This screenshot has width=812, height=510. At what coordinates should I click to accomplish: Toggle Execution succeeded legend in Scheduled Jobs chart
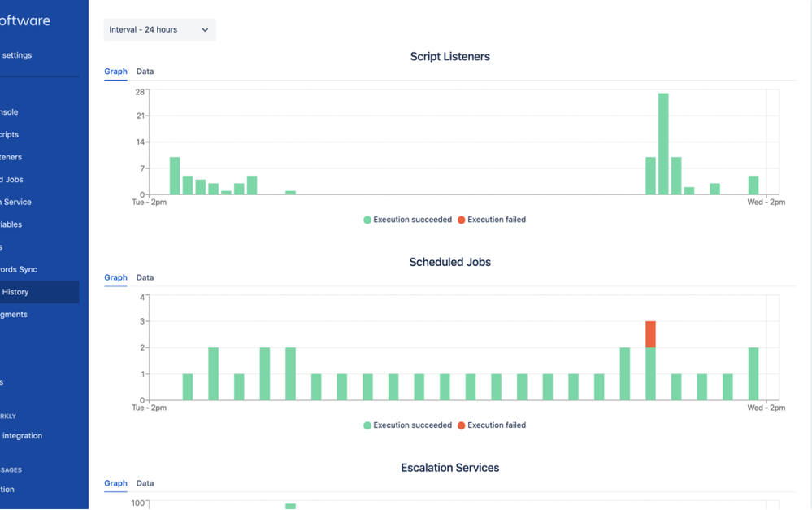click(407, 425)
